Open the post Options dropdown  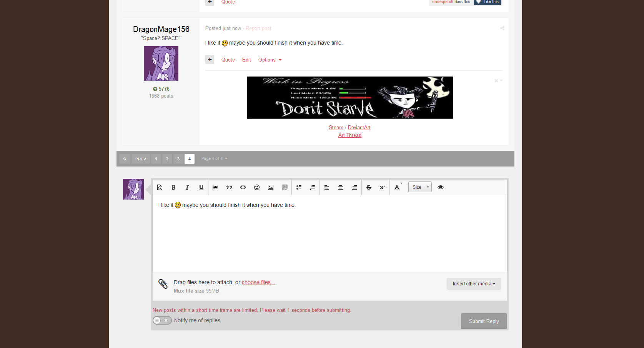coord(270,60)
